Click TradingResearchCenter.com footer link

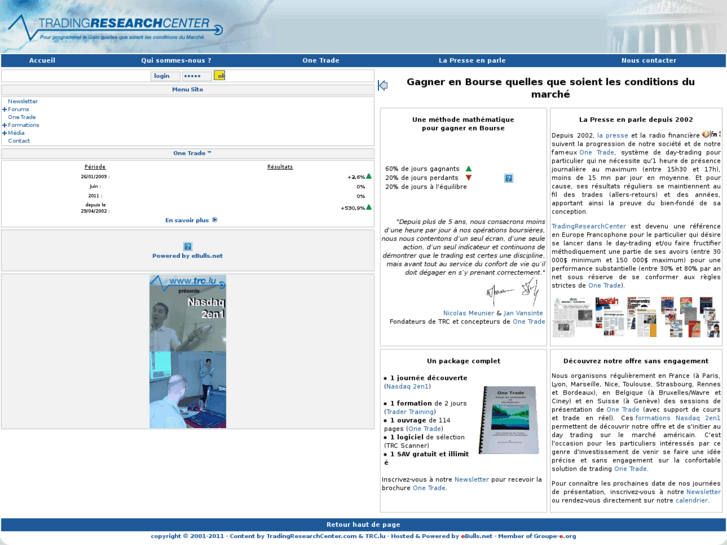click(x=312, y=536)
